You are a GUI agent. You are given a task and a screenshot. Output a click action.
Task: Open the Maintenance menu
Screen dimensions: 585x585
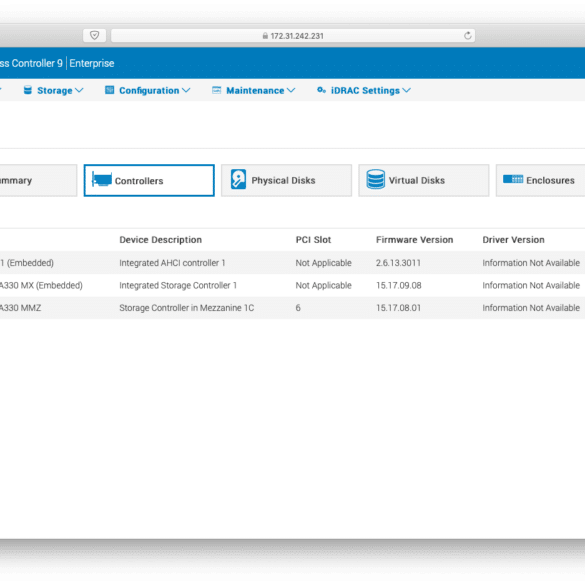click(x=254, y=90)
